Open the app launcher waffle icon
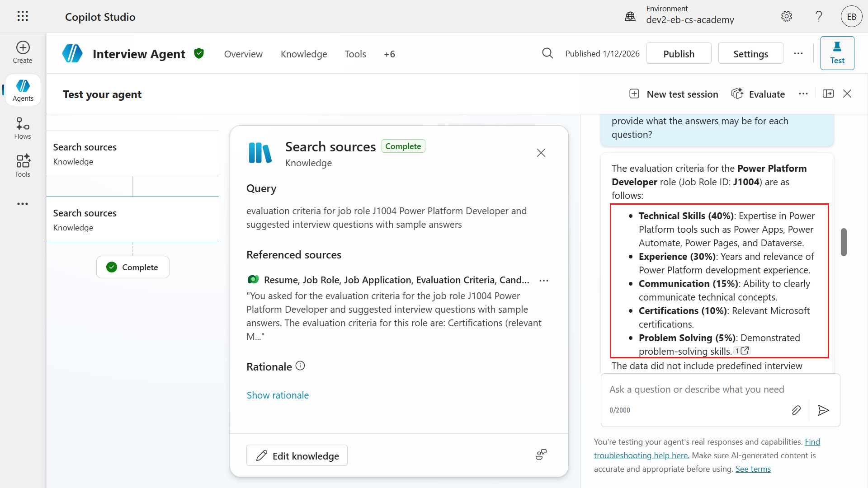The image size is (868, 488). click(23, 16)
